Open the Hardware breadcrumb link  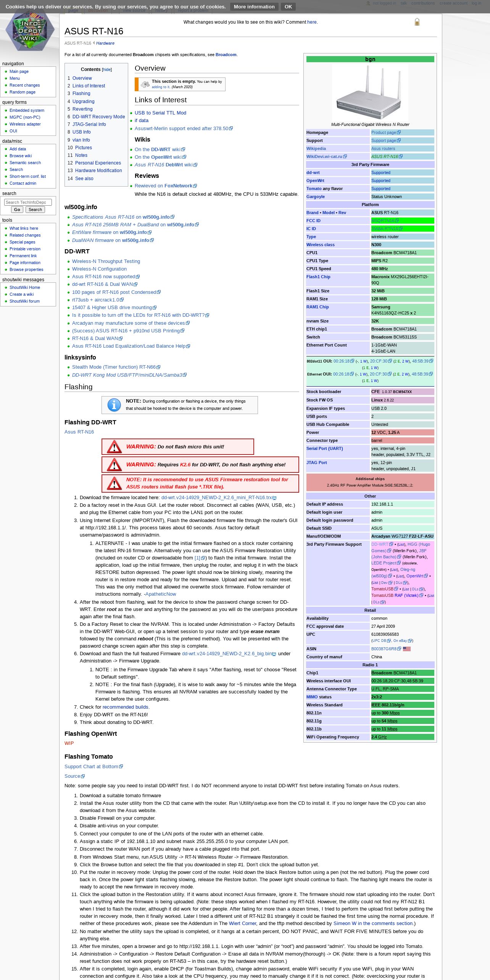pyautogui.click(x=105, y=43)
